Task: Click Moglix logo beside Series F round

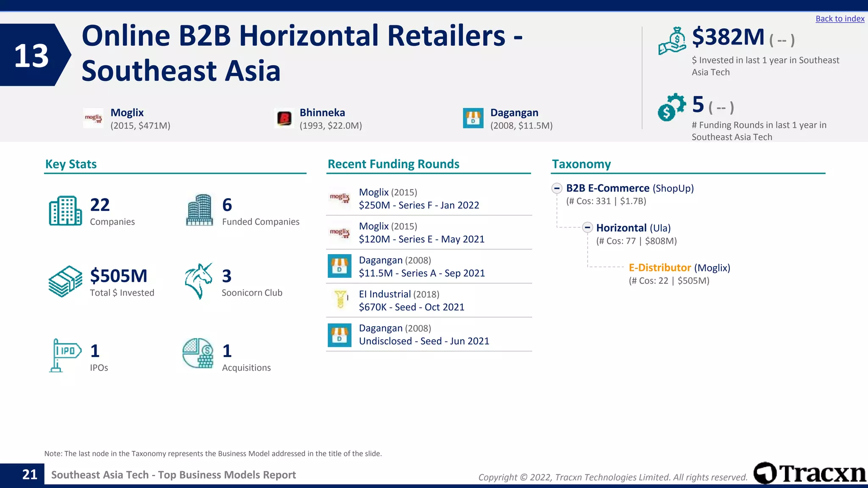Action: tap(339, 198)
